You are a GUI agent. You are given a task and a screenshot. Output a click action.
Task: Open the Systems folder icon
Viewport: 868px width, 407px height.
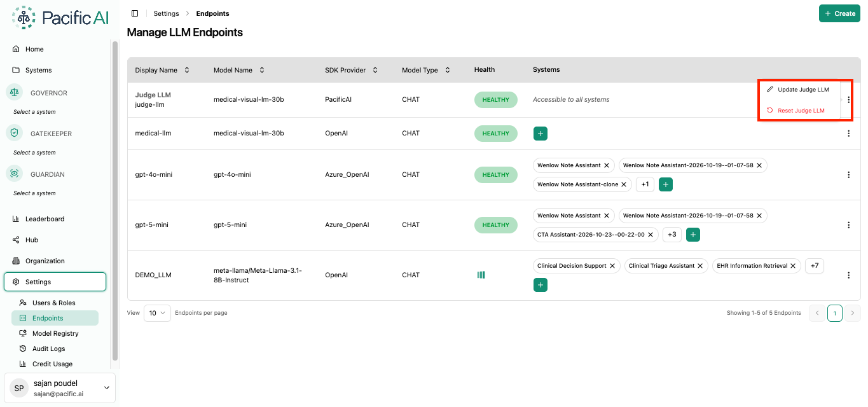coord(16,70)
